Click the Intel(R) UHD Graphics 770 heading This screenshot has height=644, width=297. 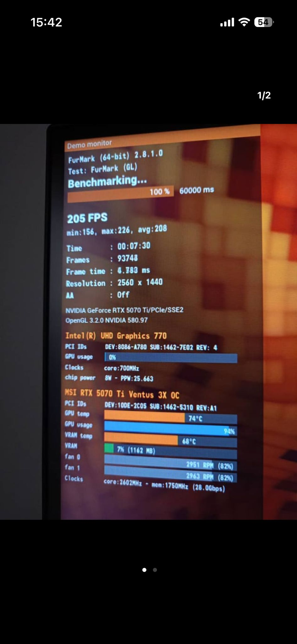tap(116, 336)
